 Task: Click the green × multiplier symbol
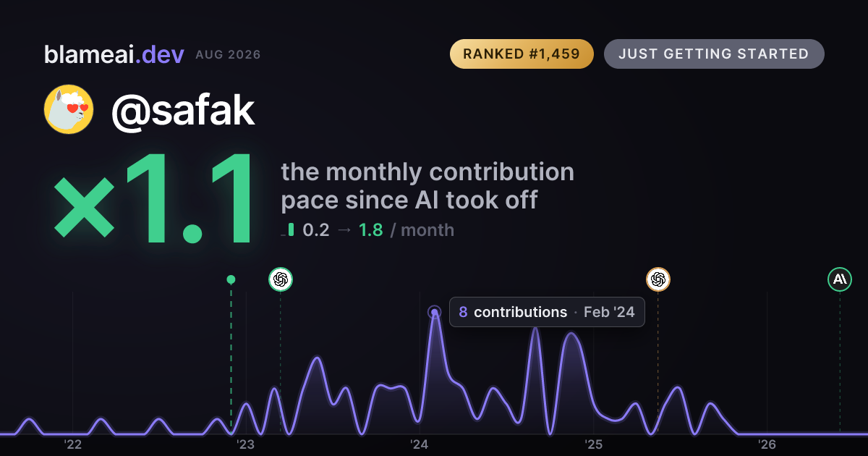pyautogui.click(x=84, y=206)
